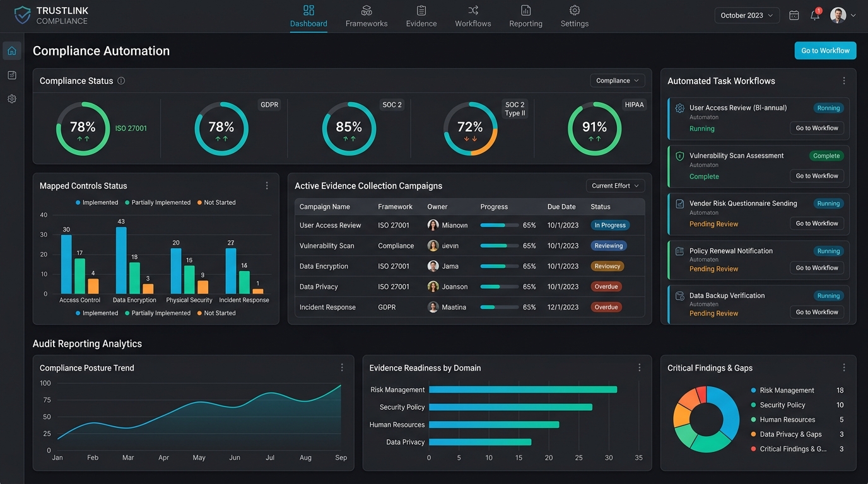This screenshot has height=484, width=868.
Task: Open the calendar icon in top bar
Action: (794, 15)
